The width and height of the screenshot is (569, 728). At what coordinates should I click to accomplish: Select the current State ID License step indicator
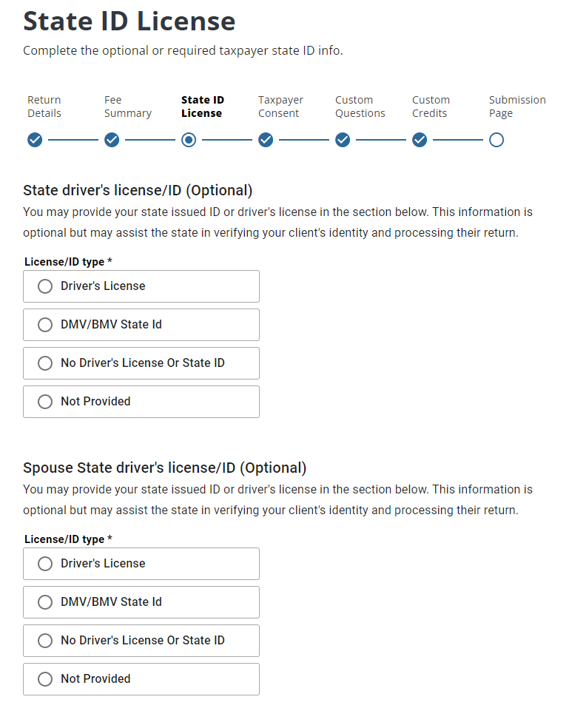tap(189, 140)
